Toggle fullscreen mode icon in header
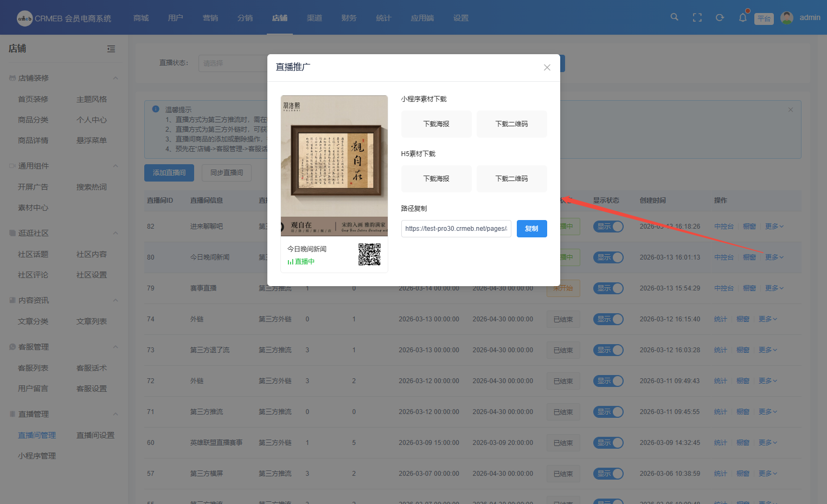827x504 pixels. pyautogui.click(x=697, y=18)
